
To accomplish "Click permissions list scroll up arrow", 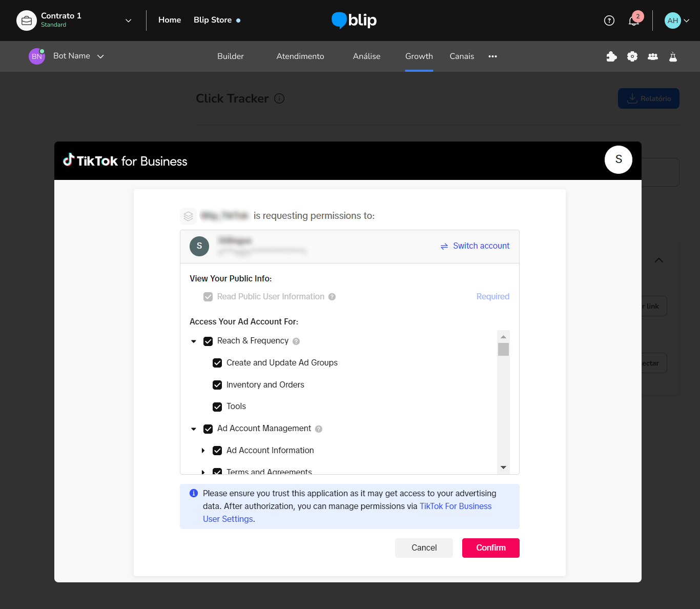I will (x=503, y=337).
